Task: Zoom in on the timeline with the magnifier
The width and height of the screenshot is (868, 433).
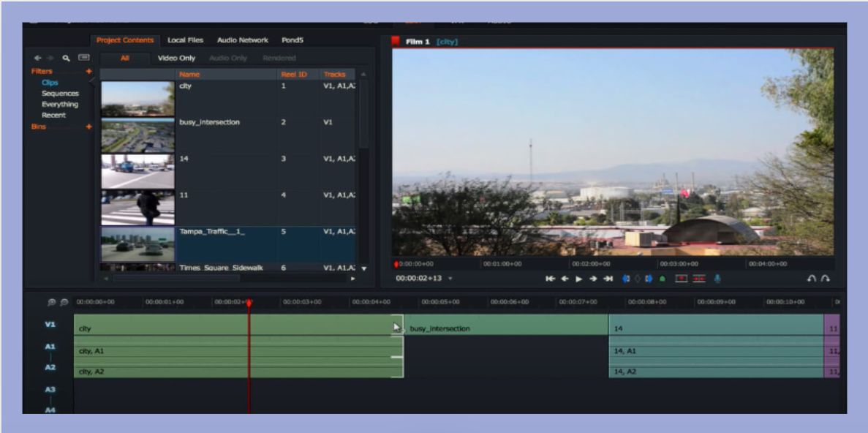Action: coord(52,302)
